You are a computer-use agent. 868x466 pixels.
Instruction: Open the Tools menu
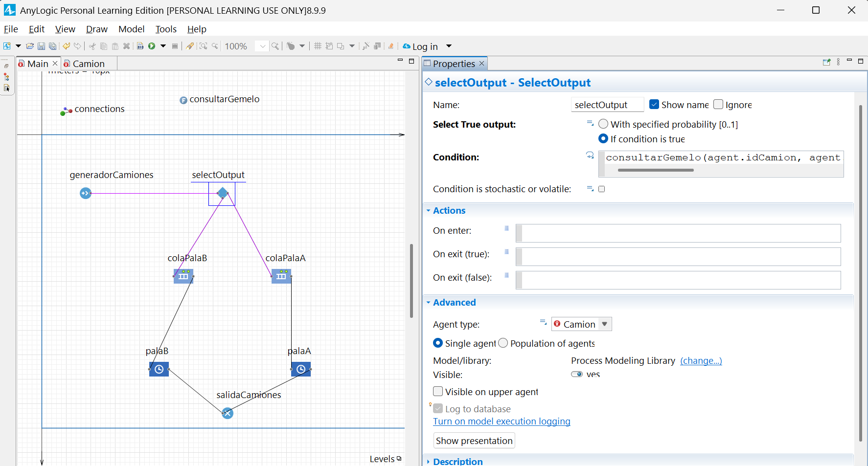click(166, 29)
